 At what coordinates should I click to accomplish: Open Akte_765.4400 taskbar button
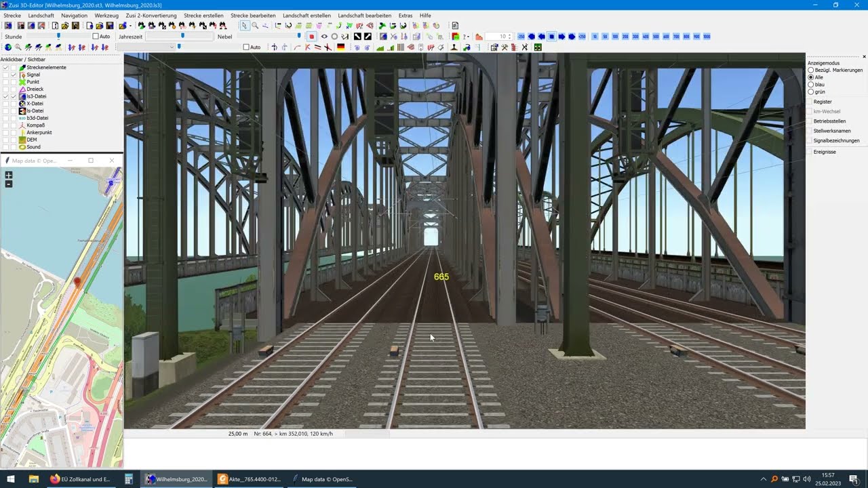click(249, 479)
